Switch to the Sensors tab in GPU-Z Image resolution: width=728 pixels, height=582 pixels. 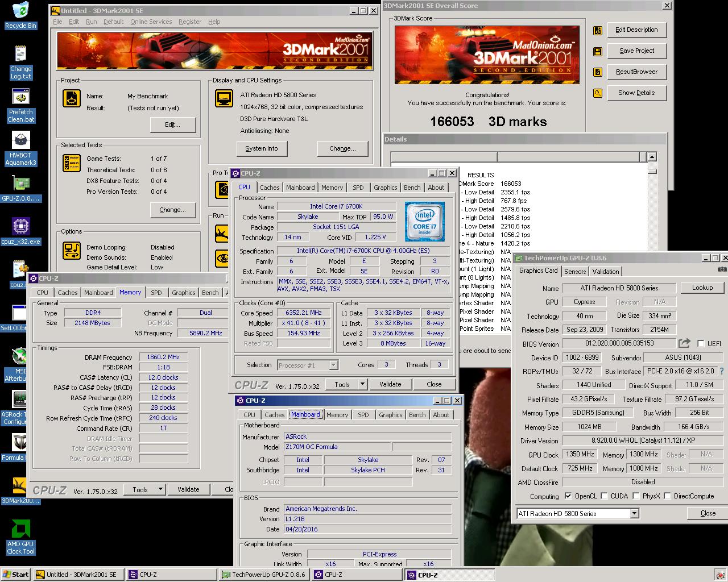[575, 272]
